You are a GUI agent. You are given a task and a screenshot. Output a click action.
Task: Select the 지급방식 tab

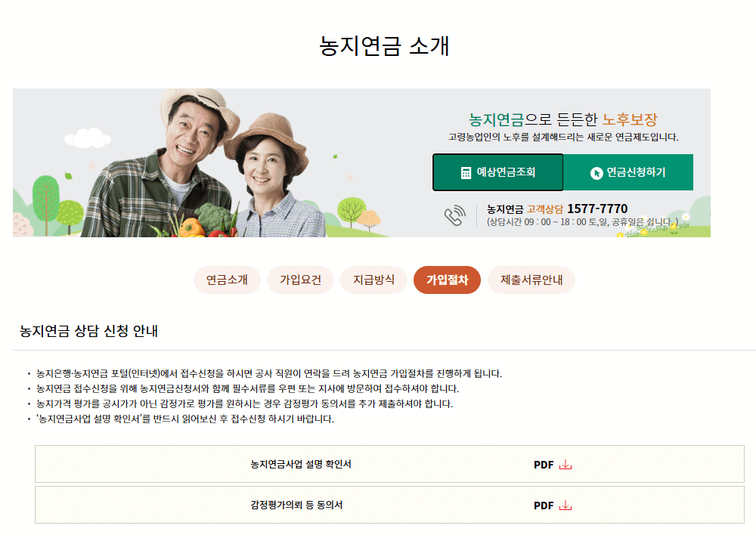coord(373,280)
